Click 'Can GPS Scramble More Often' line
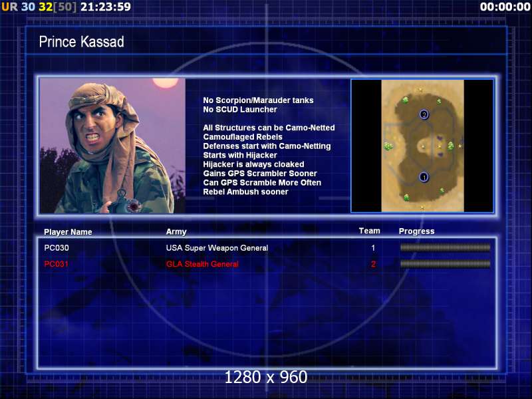Image resolution: width=532 pixels, height=399 pixels. [262, 183]
